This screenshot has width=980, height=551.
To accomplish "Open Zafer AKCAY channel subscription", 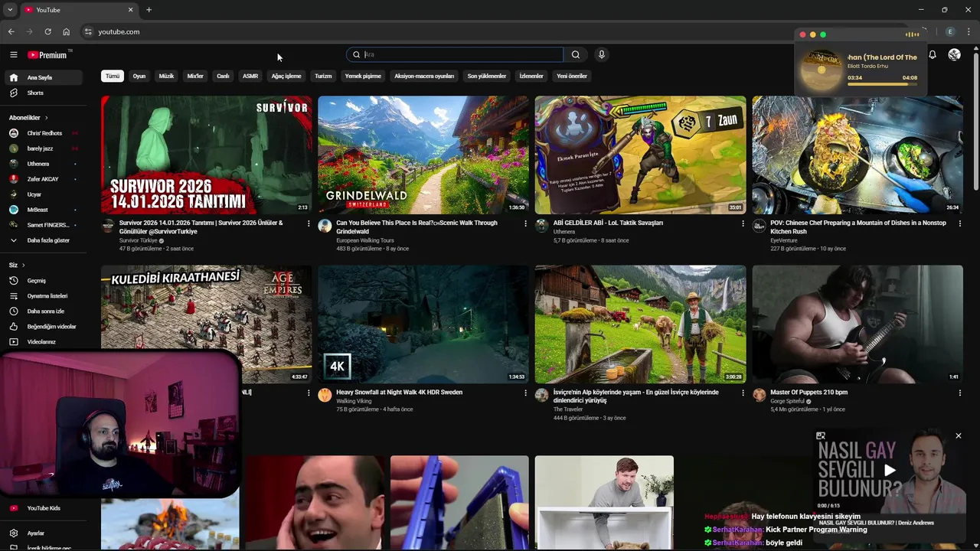I will (x=43, y=179).
